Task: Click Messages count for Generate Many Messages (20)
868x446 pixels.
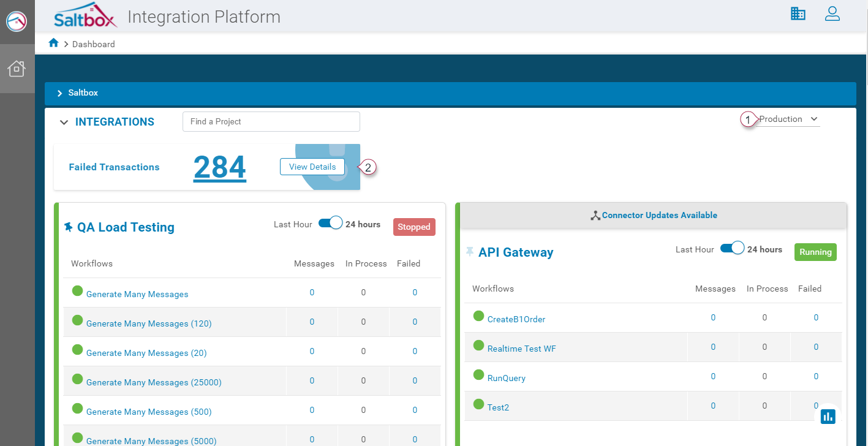Action: (312, 351)
